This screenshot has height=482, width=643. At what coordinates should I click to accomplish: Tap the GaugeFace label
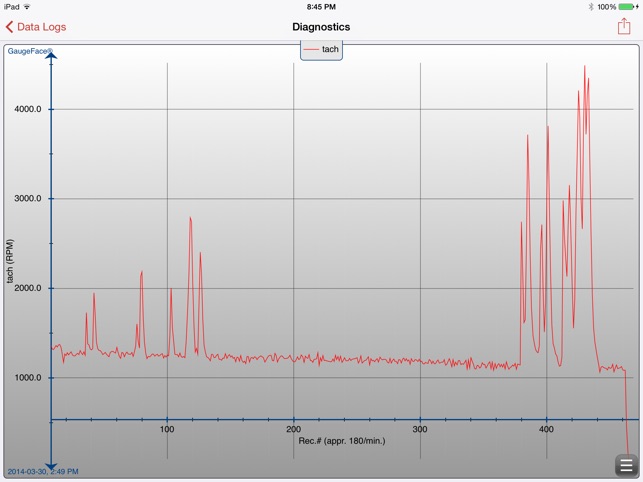(30, 51)
